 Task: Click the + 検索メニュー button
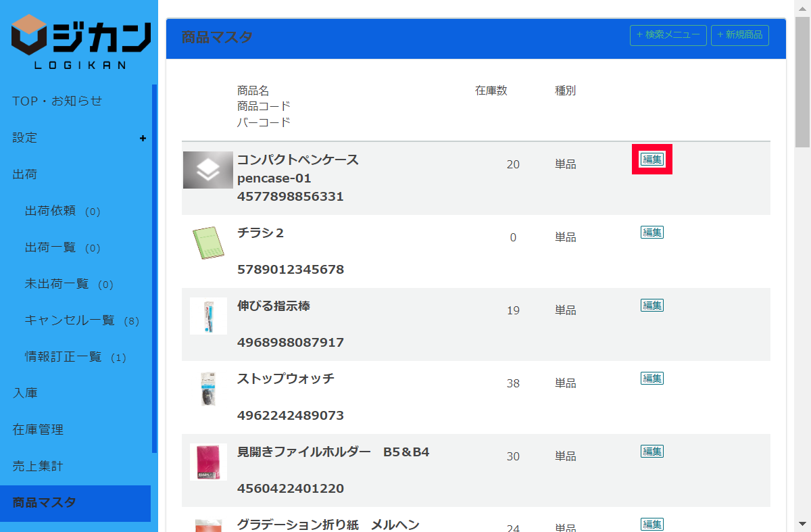click(668, 35)
